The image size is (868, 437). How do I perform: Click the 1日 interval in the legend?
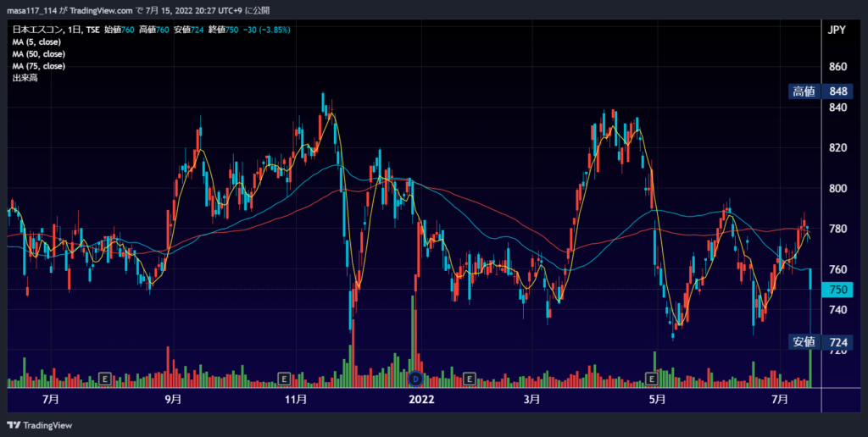[x=74, y=30]
